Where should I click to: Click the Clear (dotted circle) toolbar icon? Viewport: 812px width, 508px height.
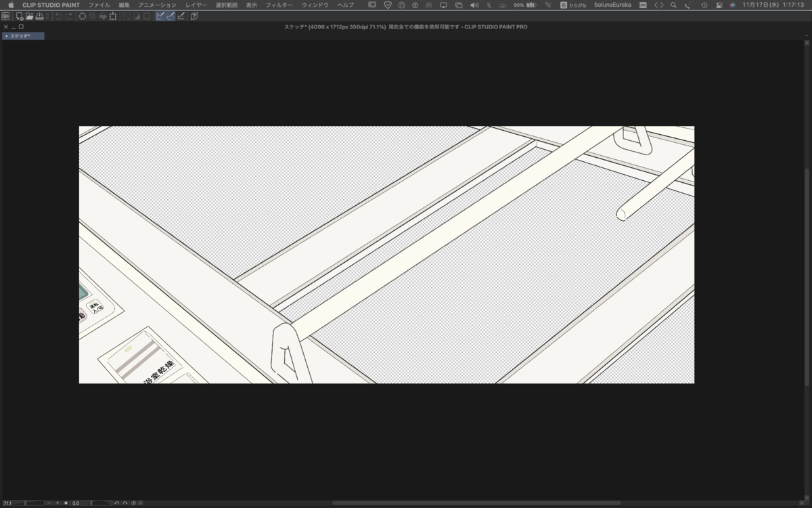(83, 16)
